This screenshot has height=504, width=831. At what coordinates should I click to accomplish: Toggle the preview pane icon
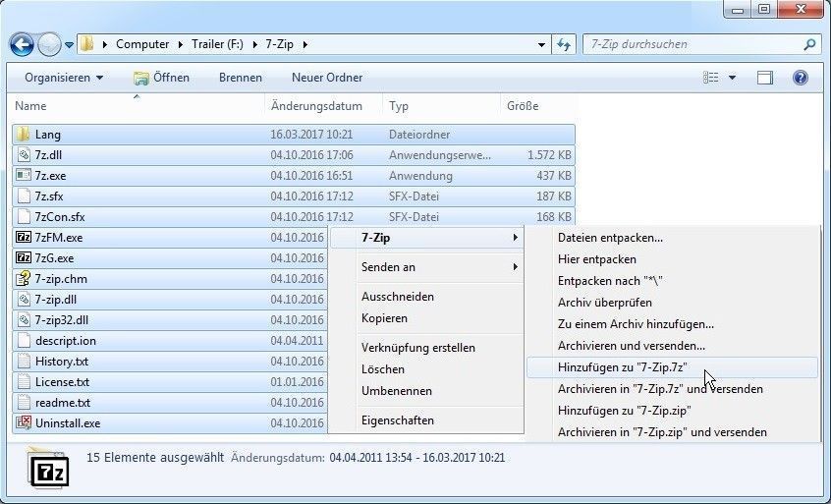[x=765, y=78]
